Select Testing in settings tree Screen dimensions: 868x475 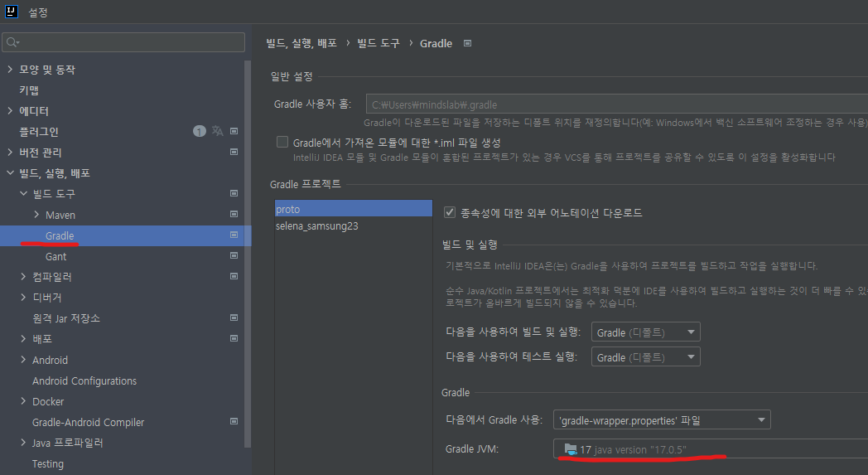coord(47,464)
